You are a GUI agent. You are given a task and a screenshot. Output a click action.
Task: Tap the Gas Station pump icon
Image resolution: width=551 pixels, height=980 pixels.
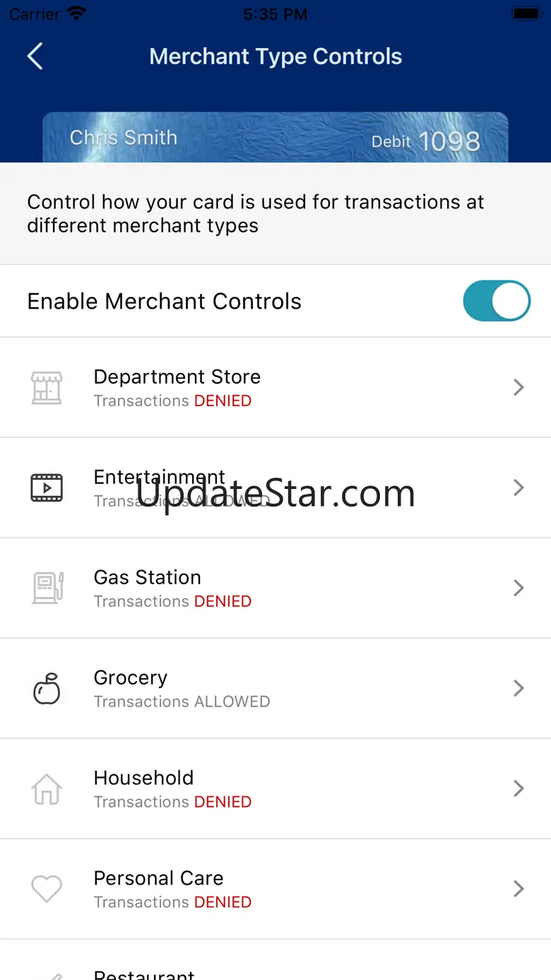47,588
